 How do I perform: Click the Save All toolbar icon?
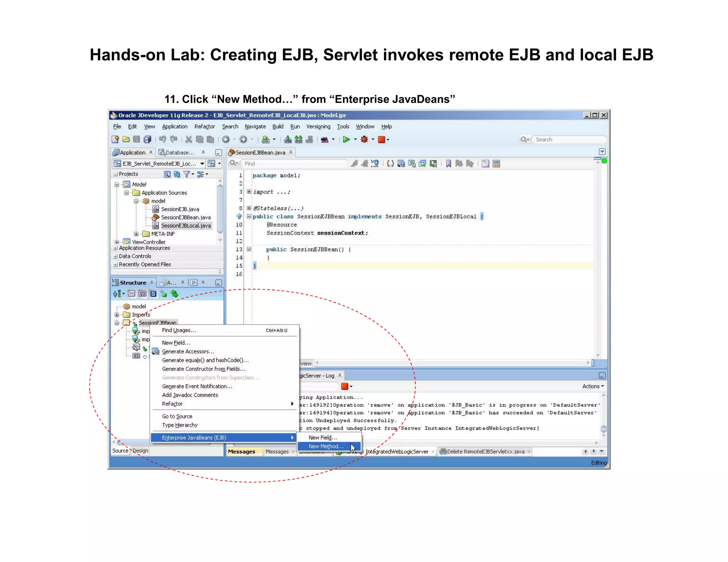(147, 140)
